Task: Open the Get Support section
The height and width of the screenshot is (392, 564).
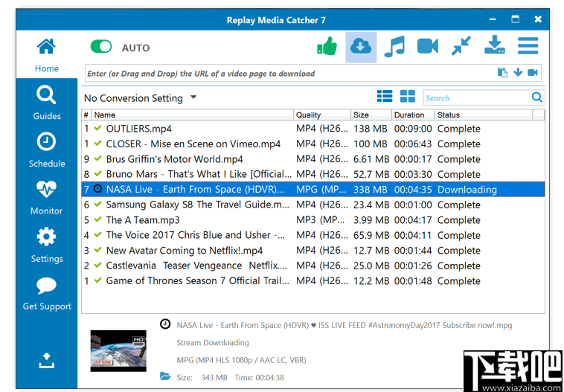Action: pyautogui.click(x=46, y=294)
